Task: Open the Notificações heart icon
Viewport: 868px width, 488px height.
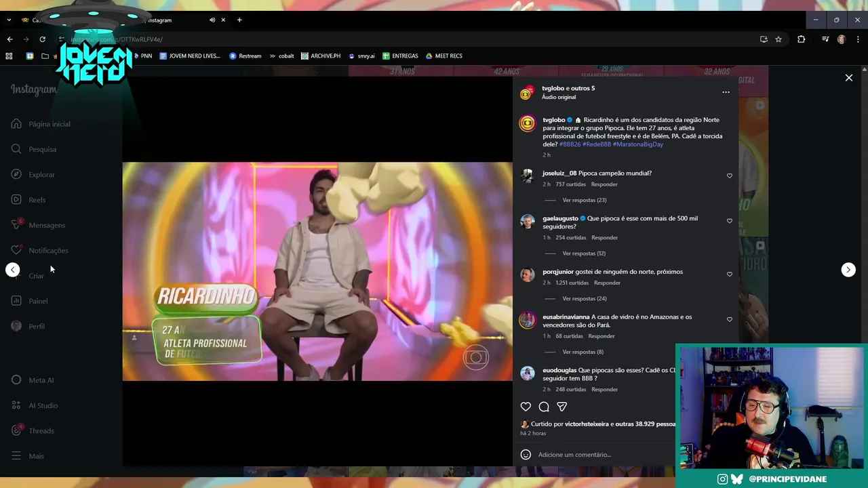Action: tap(16, 250)
